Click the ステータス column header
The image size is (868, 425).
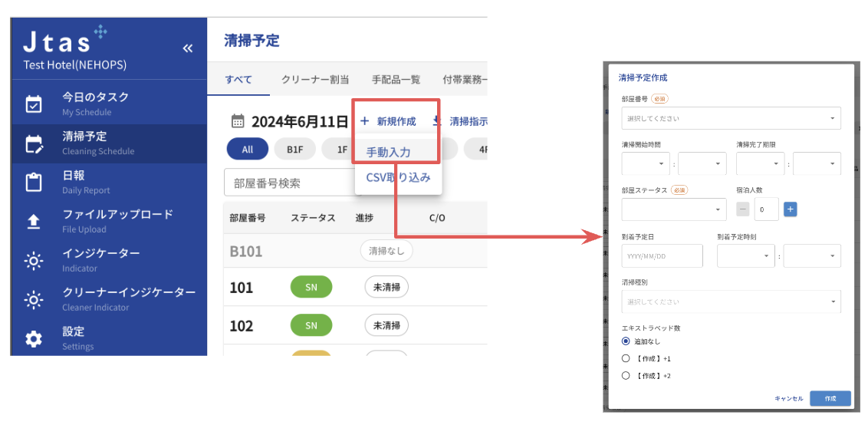(313, 218)
